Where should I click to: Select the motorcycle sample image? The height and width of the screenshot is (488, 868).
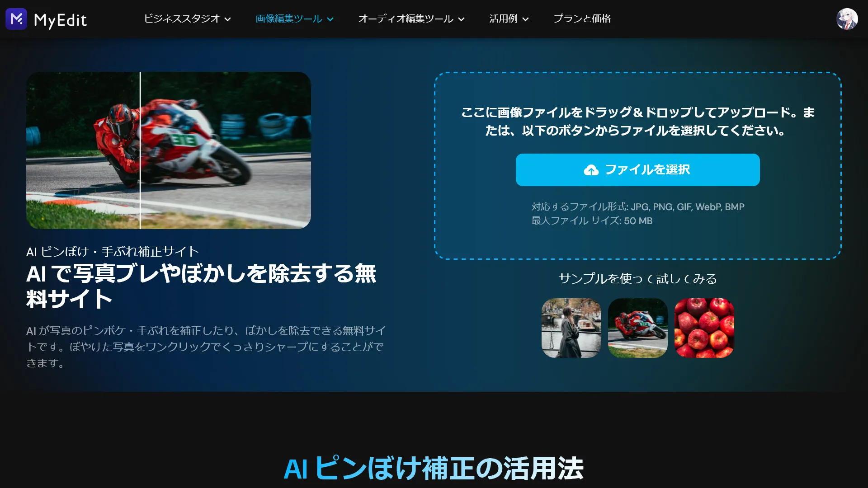[637, 328]
